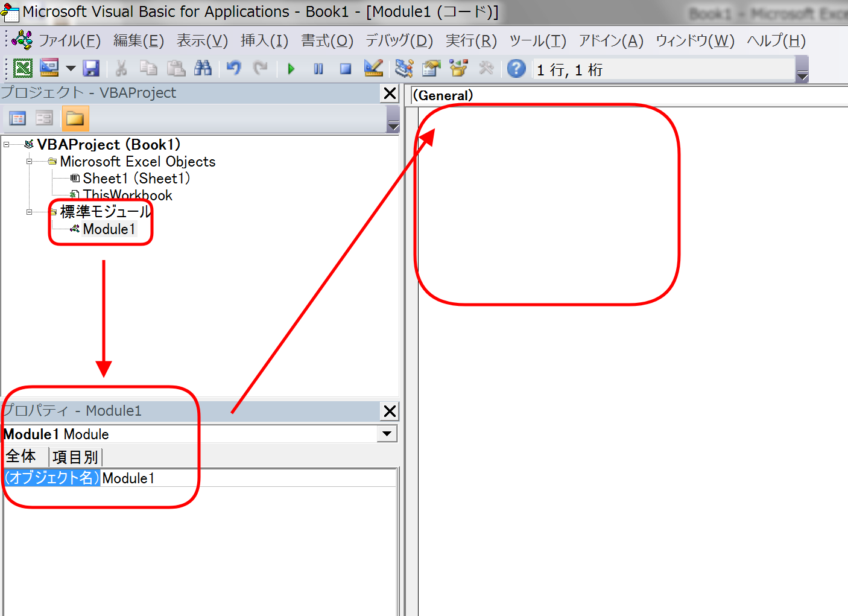Open the Module1 object dropdown in properties
Screen dimensions: 848x616
coord(387,434)
